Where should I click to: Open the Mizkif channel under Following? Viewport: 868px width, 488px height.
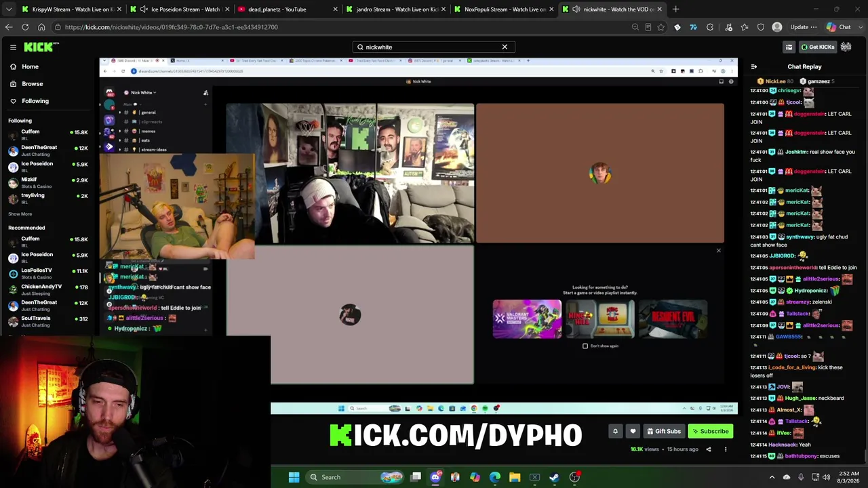(x=47, y=182)
